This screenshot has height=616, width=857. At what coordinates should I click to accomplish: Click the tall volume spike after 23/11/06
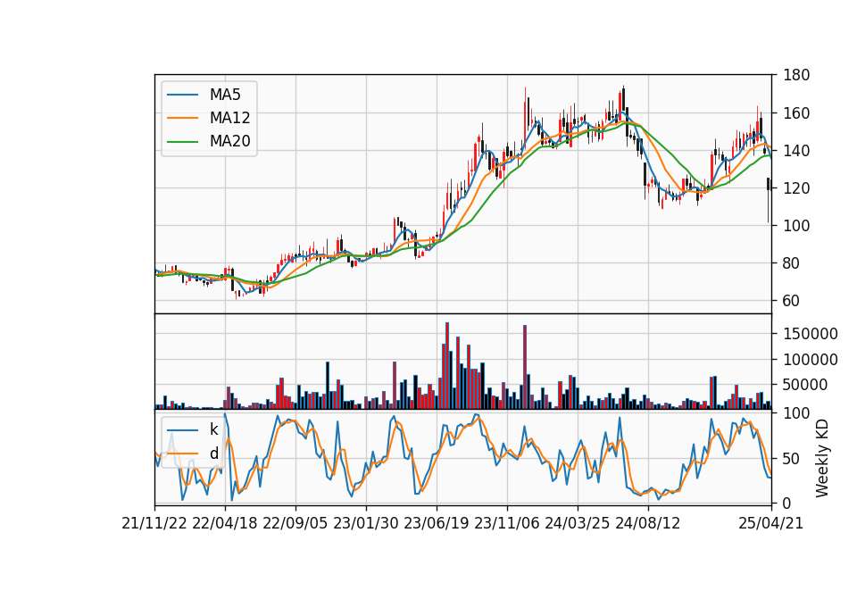525,367
